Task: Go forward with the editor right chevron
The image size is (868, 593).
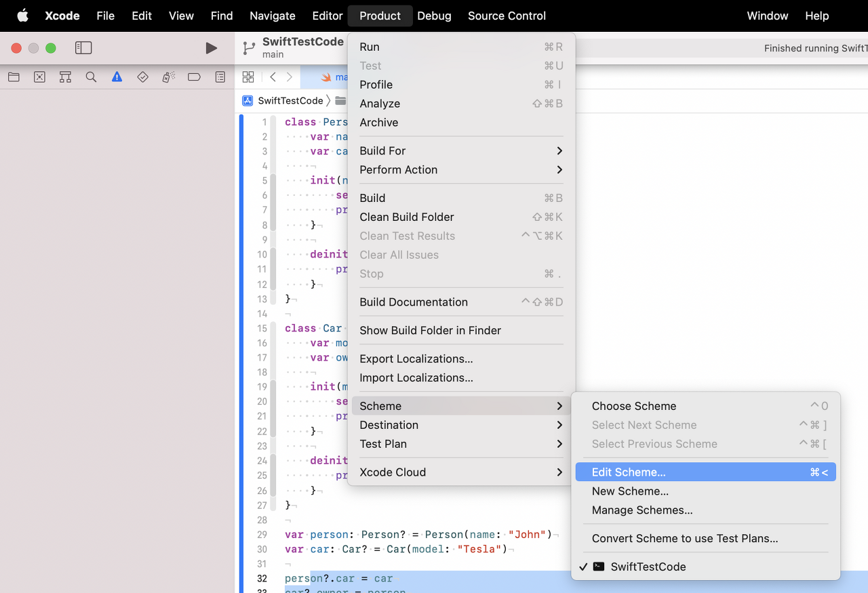Action: click(290, 77)
